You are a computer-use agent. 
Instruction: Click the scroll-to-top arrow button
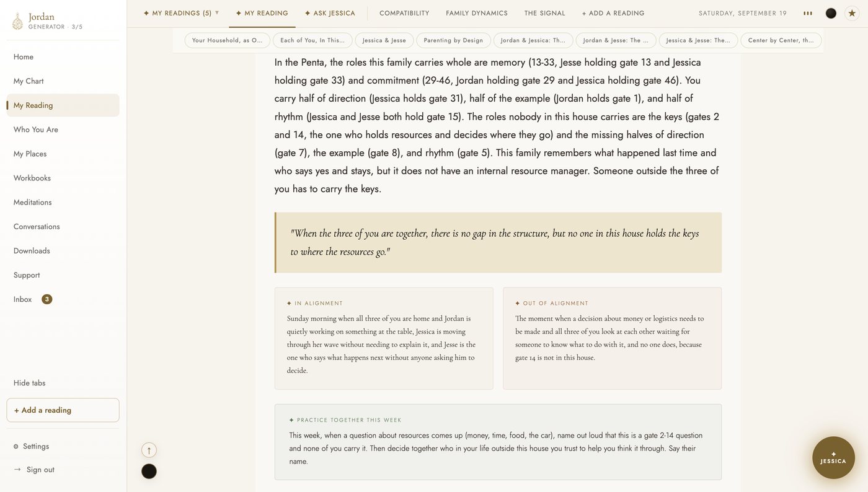pyautogui.click(x=149, y=450)
